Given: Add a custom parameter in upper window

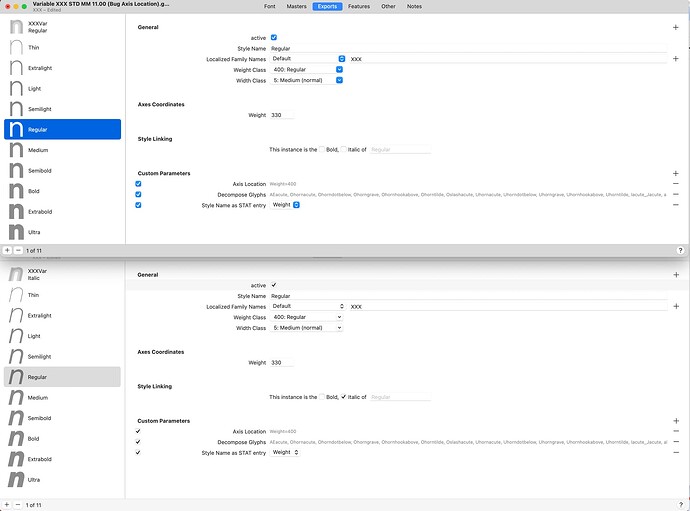Looking at the screenshot, I should (x=676, y=173).
